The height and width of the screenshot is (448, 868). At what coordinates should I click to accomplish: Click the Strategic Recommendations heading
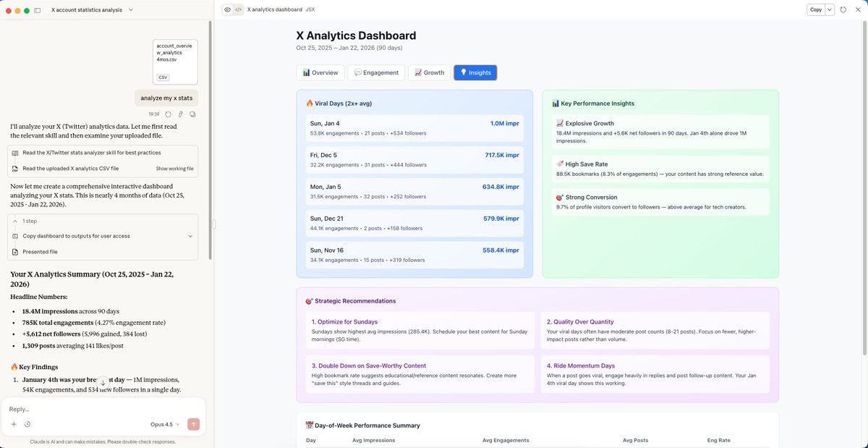[x=351, y=301]
